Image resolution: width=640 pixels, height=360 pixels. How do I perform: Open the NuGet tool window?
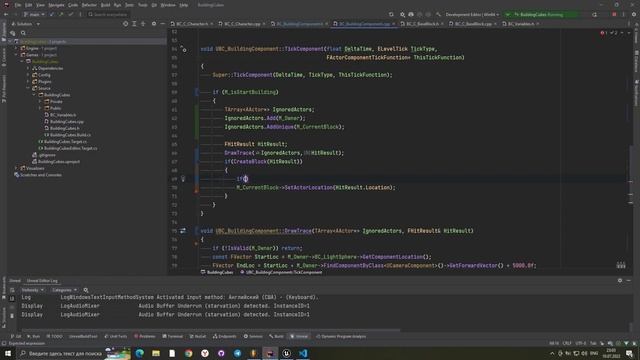[x=198, y=336]
